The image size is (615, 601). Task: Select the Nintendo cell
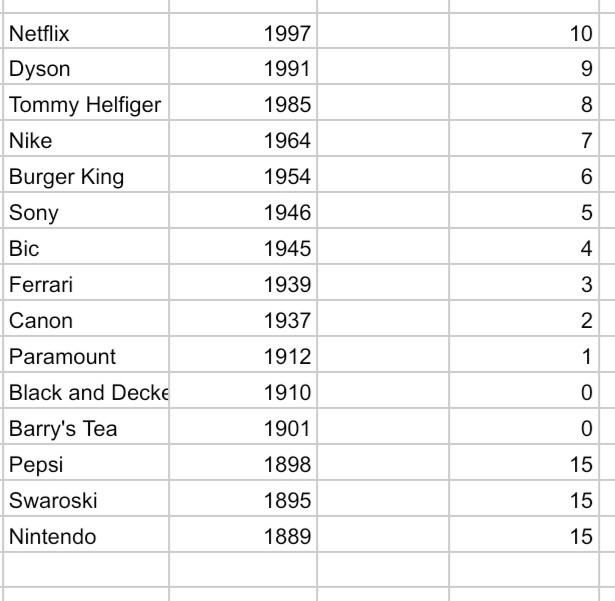click(86, 534)
